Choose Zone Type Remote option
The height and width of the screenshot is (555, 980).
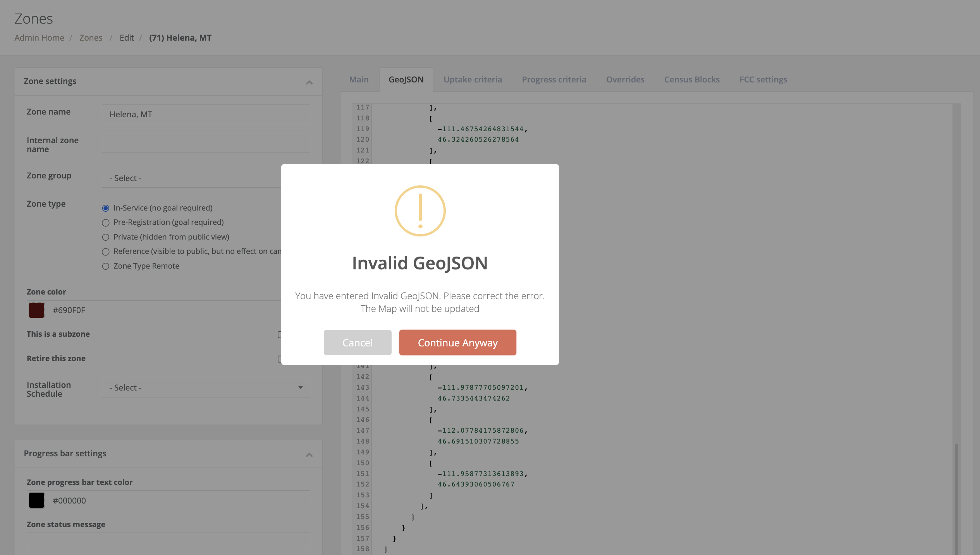click(105, 266)
